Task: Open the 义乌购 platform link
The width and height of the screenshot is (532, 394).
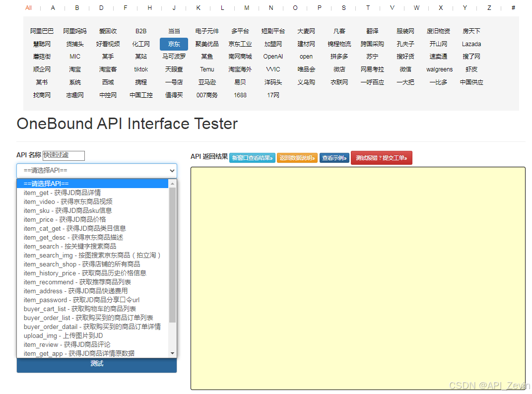Action: (306, 82)
